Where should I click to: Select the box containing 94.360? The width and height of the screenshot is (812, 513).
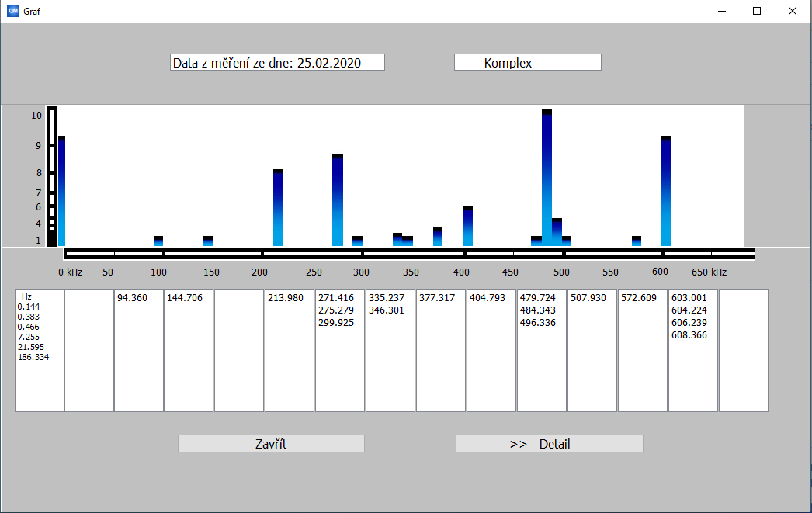pos(139,350)
